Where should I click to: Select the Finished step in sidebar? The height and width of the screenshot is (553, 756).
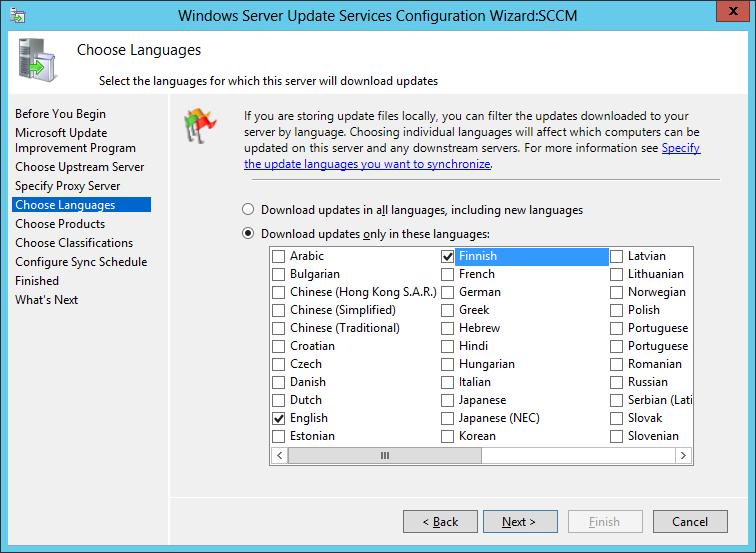(37, 281)
